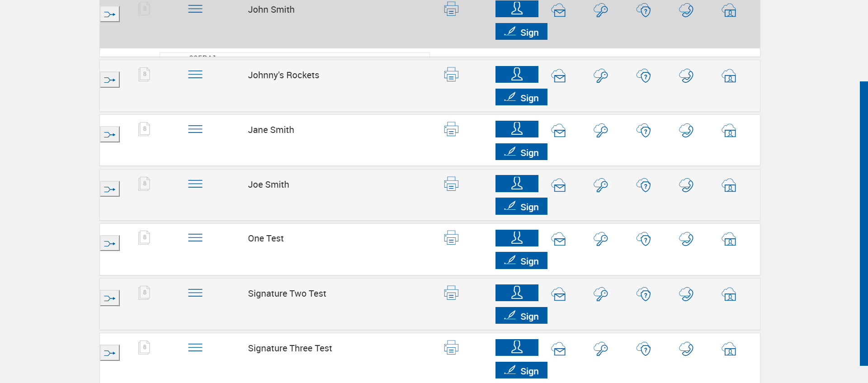
Task: Click cloud key icon for Johnny's Rockets
Action: 601,76
